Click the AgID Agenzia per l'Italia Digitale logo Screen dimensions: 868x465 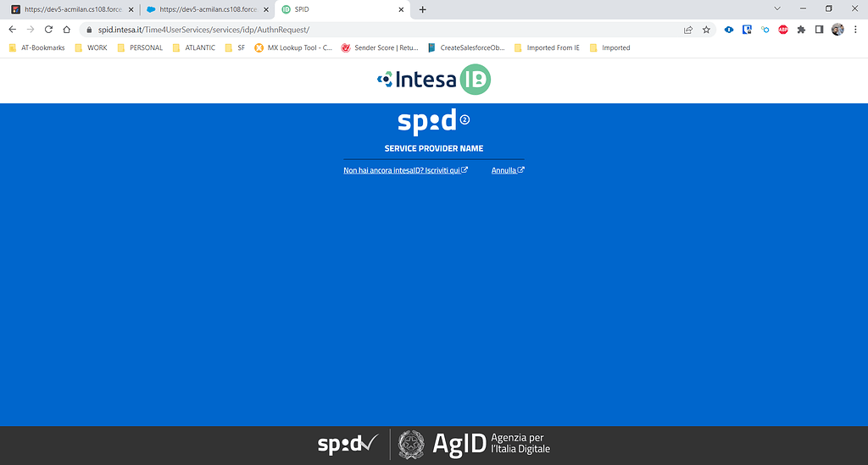491,444
